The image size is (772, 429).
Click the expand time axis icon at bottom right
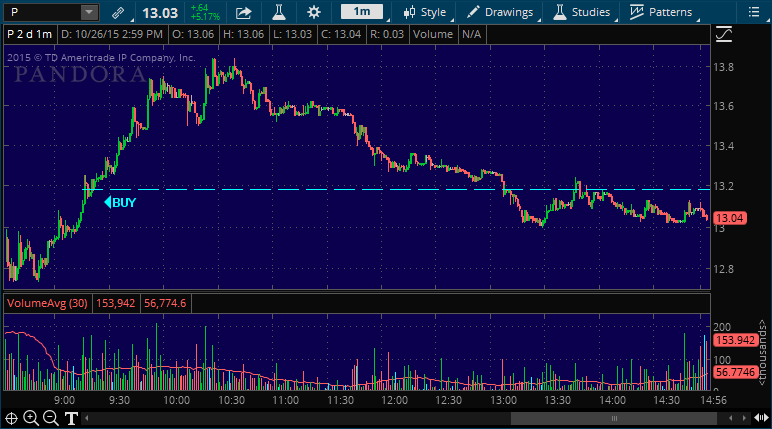click(x=762, y=418)
